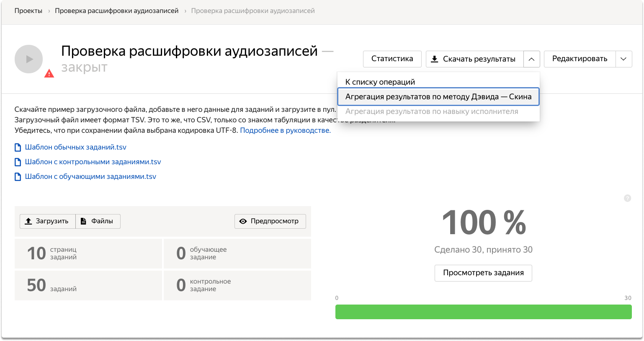Image resolution: width=644 pixels, height=341 pixels.
Task: Click the gray play button icon
Action: (x=28, y=59)
